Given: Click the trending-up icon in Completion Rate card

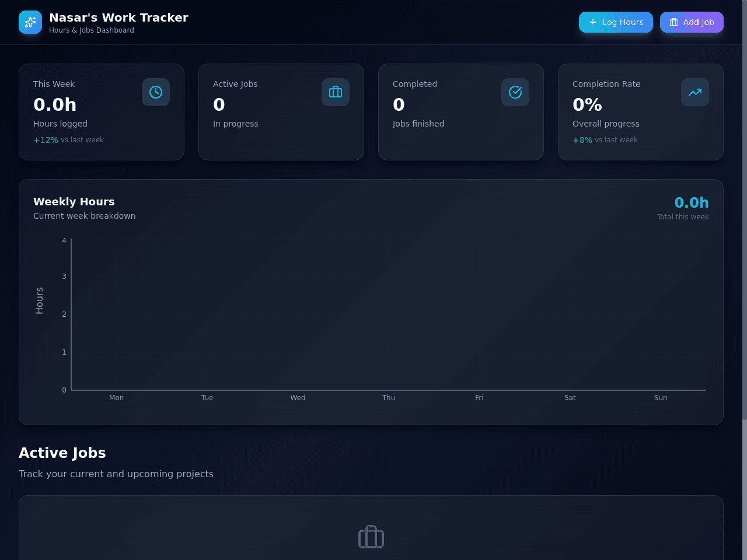Looking at the screenshot, I should coord(695,92).
